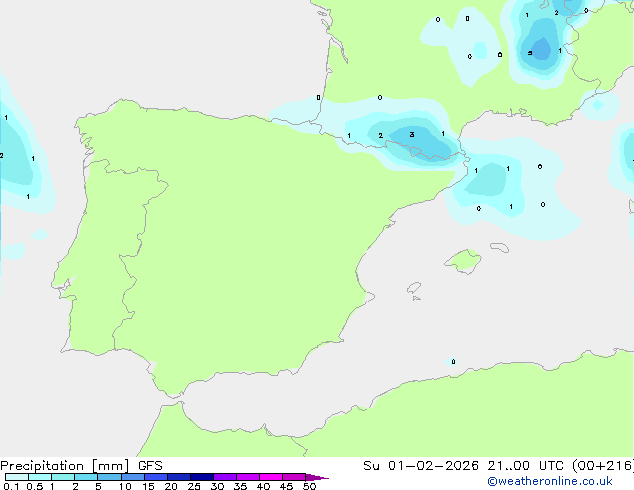Click the 45–50 mm legend color swatch
The width and height of the screenshot is (634, 490).
294,477
